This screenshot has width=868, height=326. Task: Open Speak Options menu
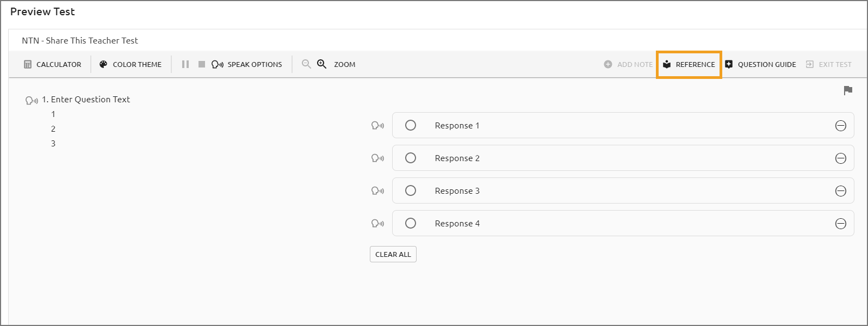pyautogui.click(x=247, y=64)
